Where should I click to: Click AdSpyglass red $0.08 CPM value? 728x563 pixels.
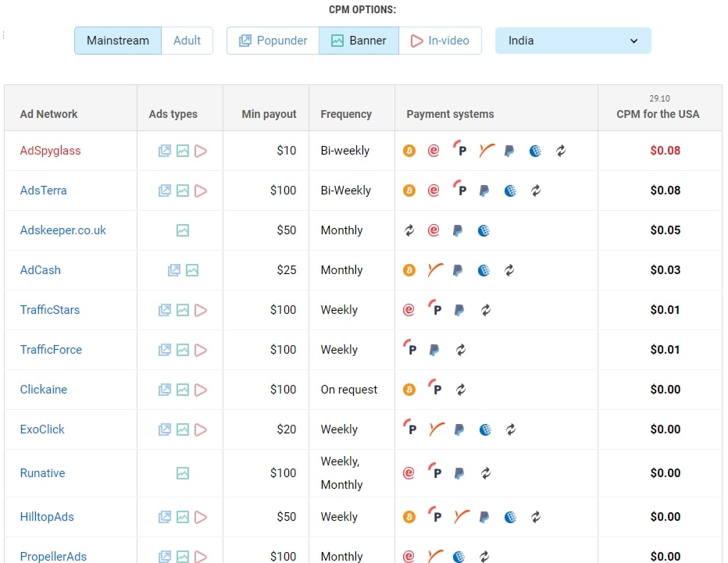pos(666,151)
